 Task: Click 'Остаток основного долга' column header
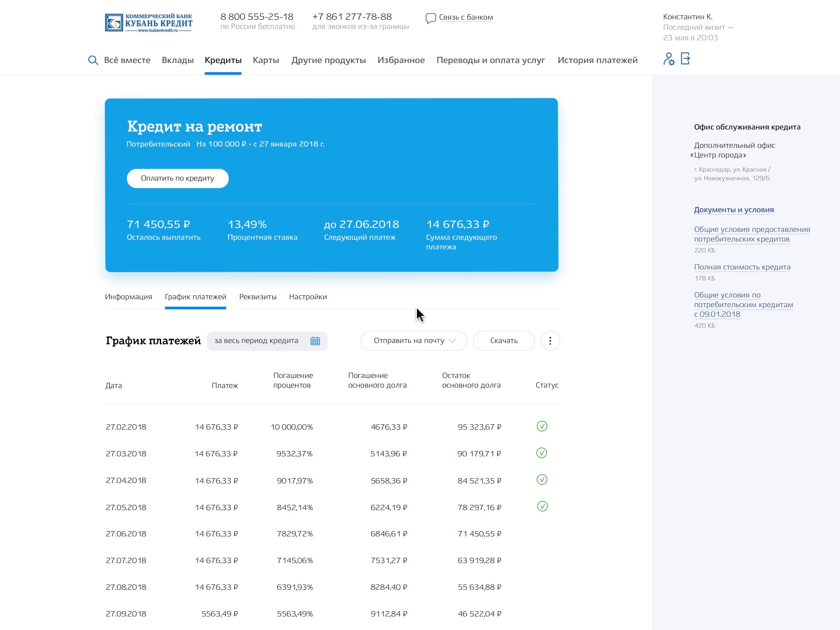[471, 380]
